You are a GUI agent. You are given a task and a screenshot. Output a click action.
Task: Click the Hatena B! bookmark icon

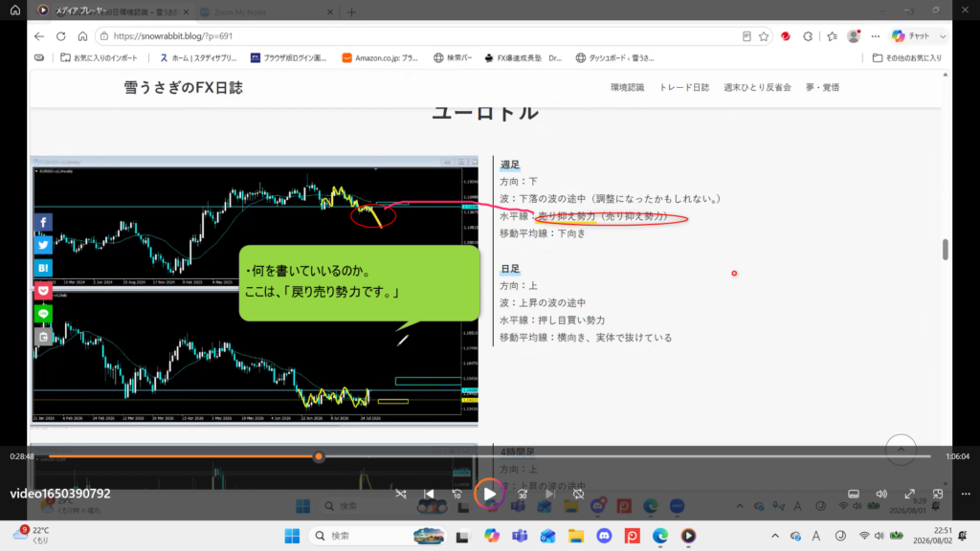pos(43,268)
